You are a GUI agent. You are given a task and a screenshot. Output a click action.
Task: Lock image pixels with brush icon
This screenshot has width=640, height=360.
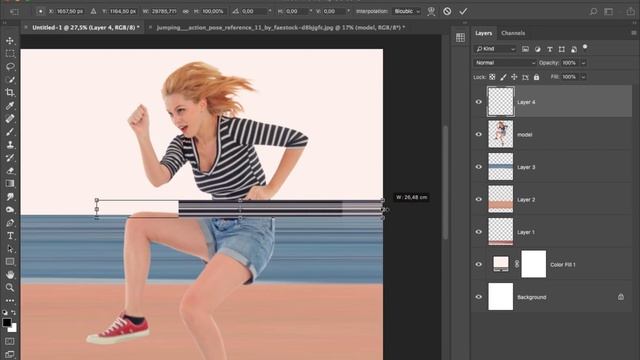tap(503, 77)
